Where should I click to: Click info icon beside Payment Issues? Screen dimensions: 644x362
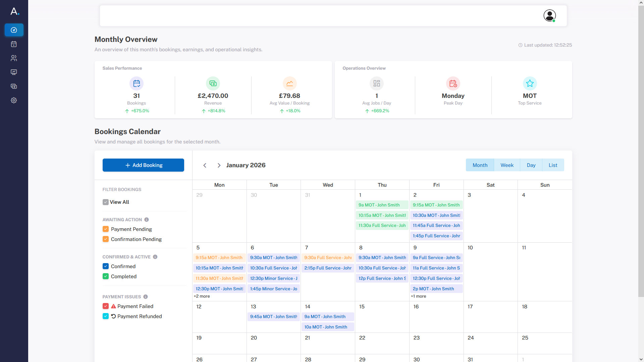pos(146,297)
